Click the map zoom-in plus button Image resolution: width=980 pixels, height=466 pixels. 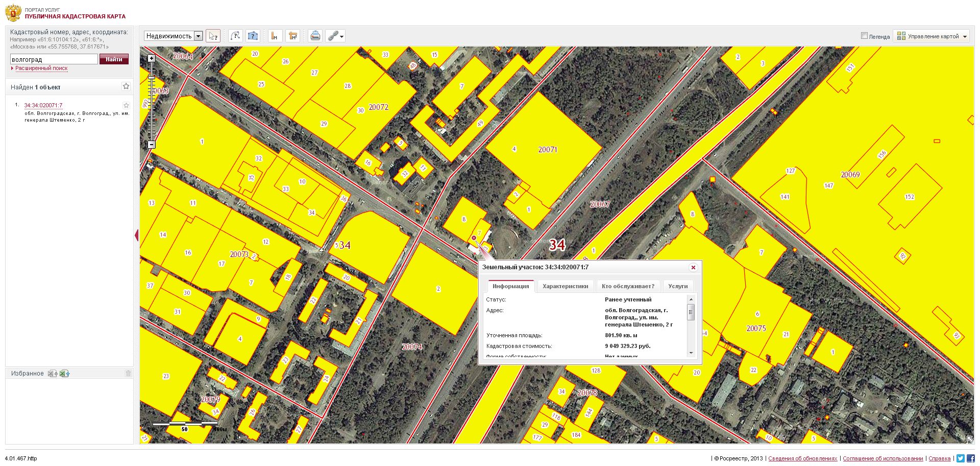pyautogui.click(x=152, y=58)
